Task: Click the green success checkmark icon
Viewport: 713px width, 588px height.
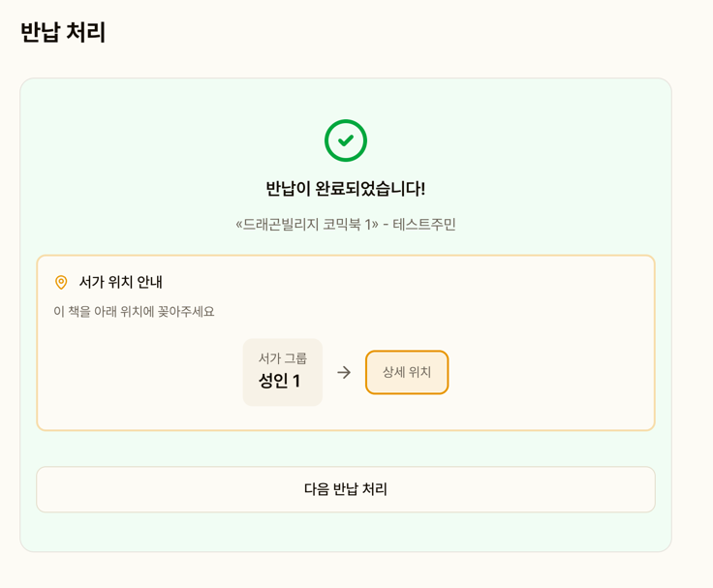Action: coord(346,140)
